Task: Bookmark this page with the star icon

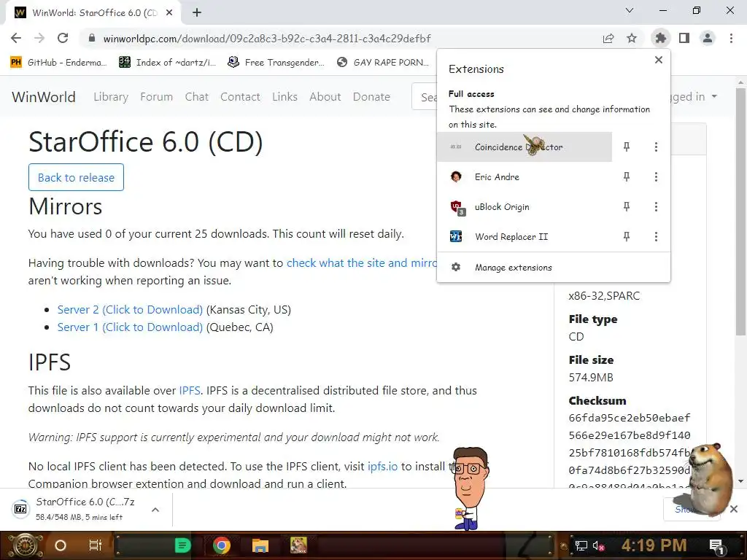Action: pos(632,38)
